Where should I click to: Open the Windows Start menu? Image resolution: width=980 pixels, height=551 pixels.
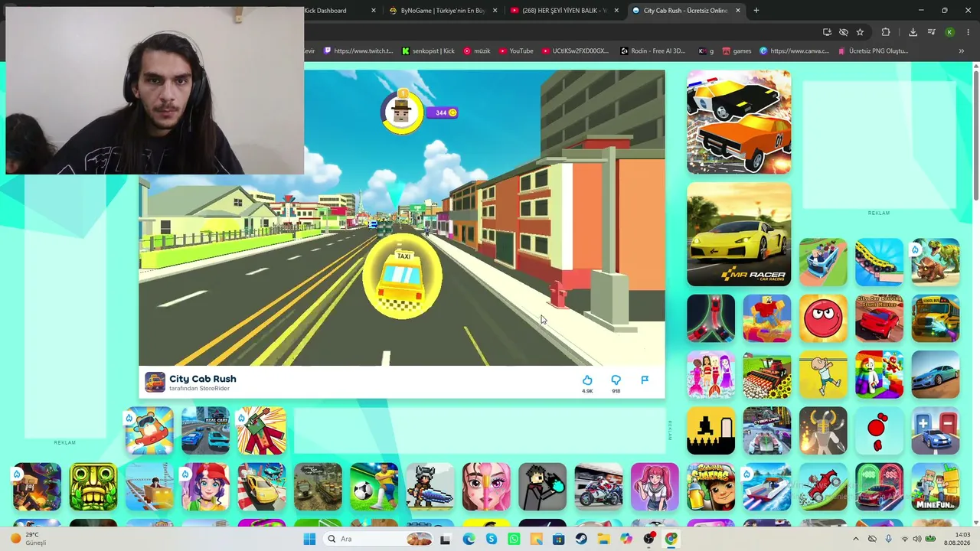pyautogui.click(x=309, y=539)
